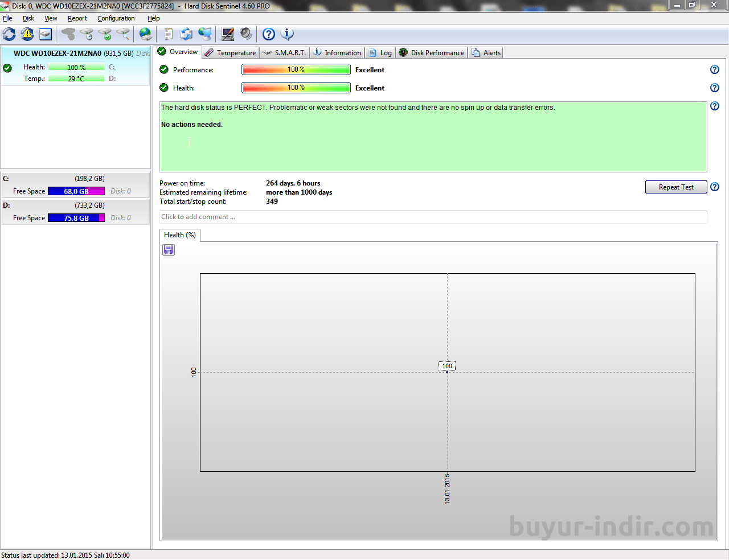Click the D: free space 75,8 GB bar
The width and height of the screenshot is (729, 560).
(x=76, y=218)
